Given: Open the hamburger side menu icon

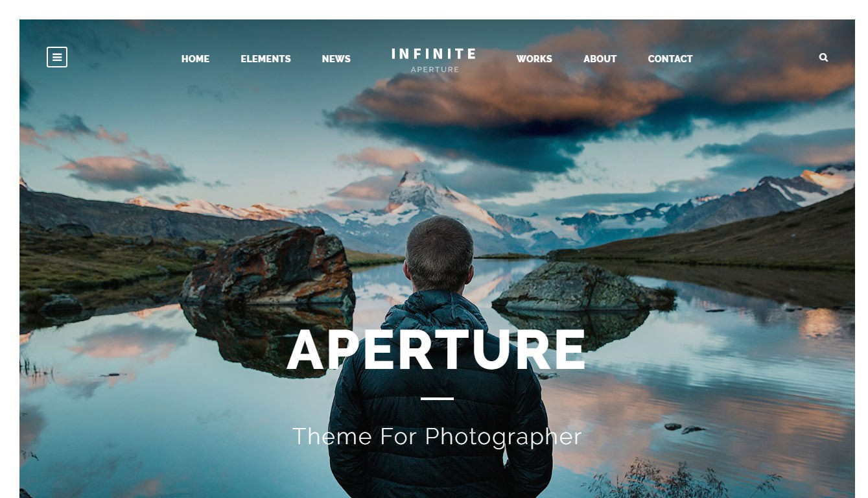Looking at the screenshot, I should [x=57, y=57].
